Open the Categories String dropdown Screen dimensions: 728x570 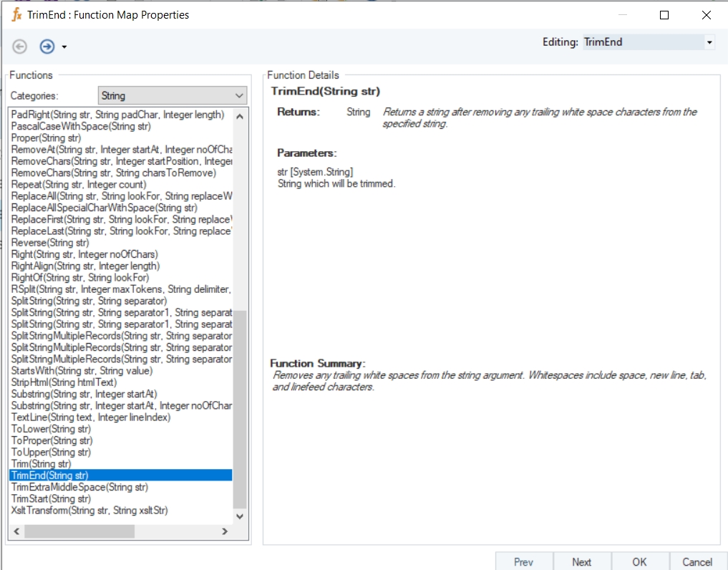[x=239, y=96]
